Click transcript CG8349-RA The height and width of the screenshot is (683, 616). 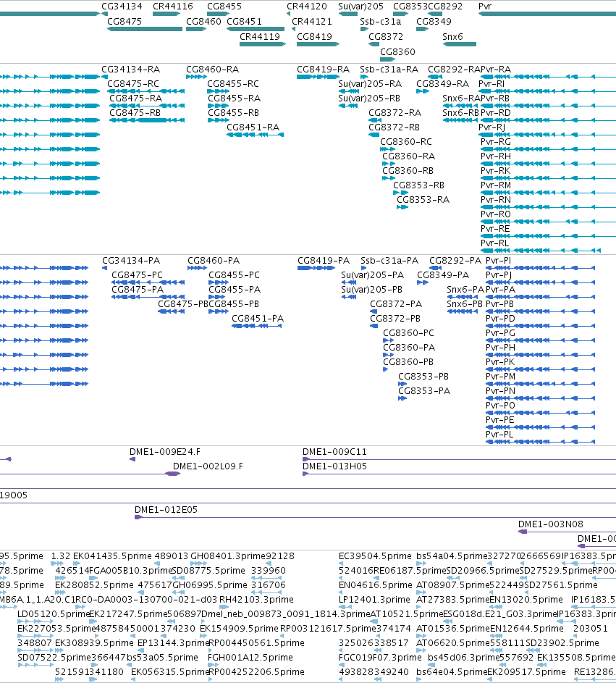click(443, 83)
